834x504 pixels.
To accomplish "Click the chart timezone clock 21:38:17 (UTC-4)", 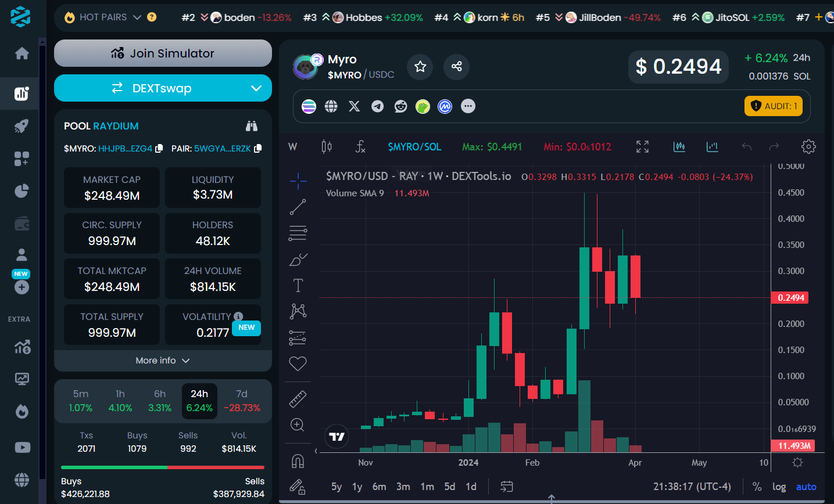I will point(692,487).
